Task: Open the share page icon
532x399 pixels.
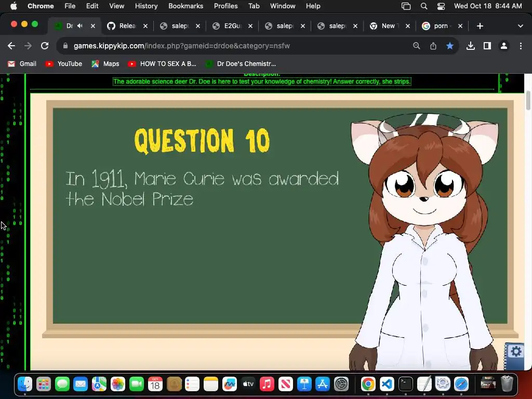Action: [x=433, y=46]
